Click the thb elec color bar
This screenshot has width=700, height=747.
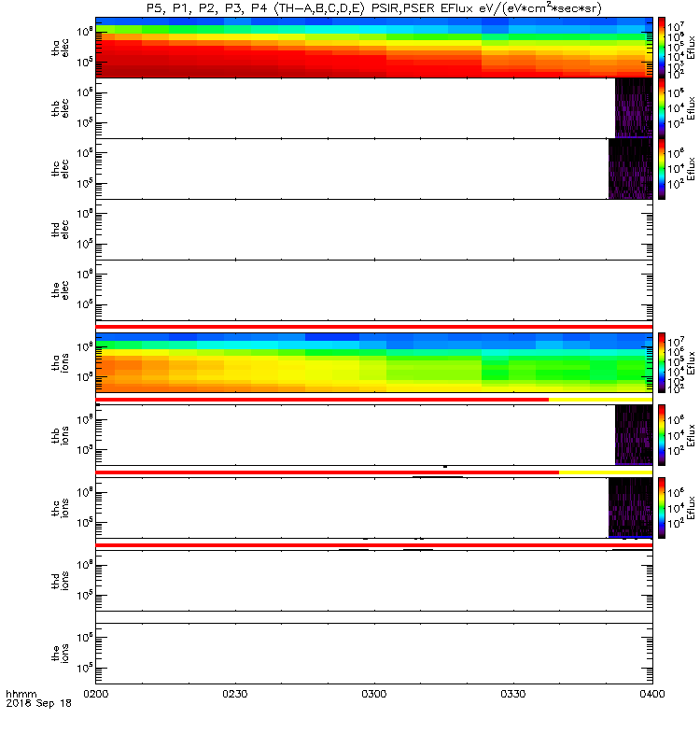coord(662,108)
